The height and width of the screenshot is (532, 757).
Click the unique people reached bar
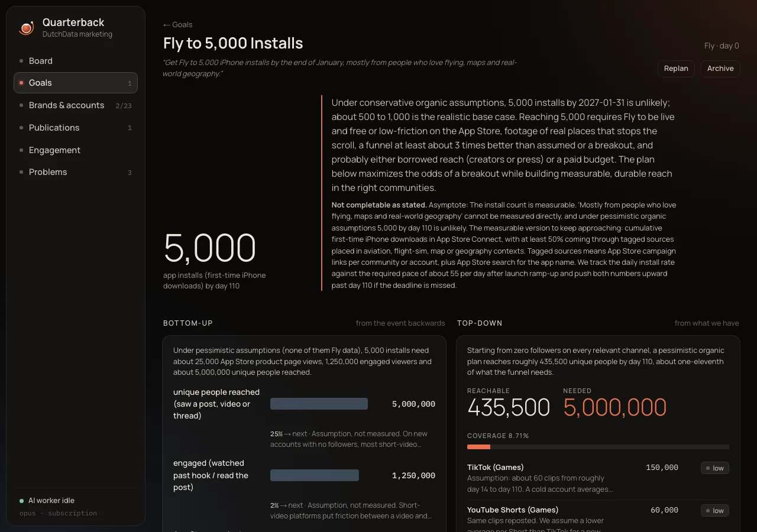[x=319, y=404]
